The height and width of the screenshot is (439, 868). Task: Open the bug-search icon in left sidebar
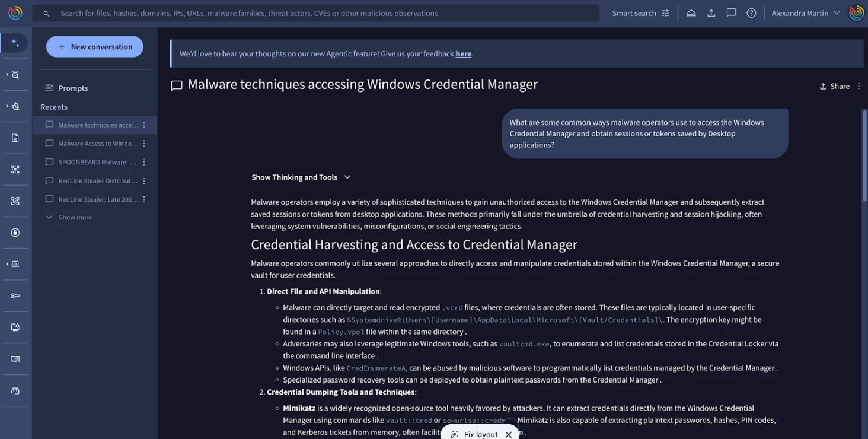[15, 75]
